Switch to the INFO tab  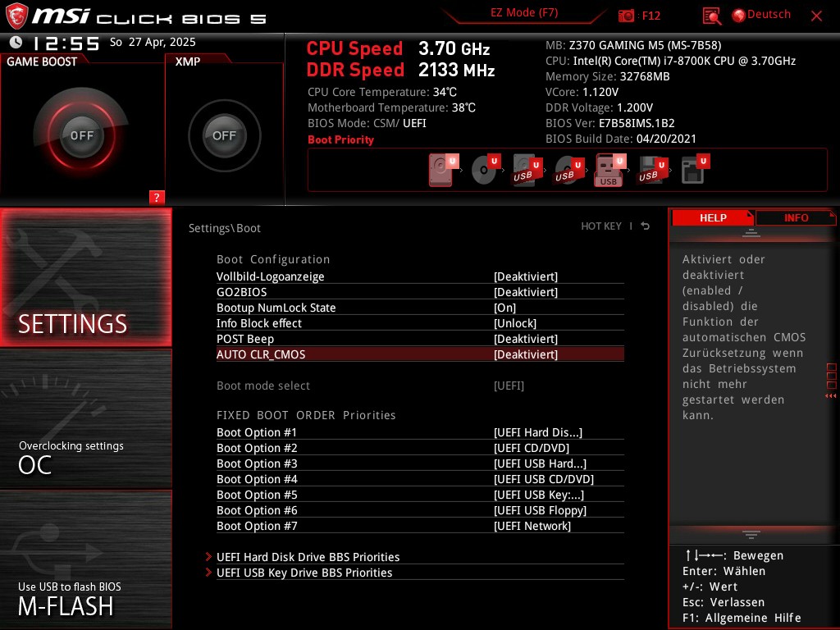pyautogui.click(x=795, y=217)
